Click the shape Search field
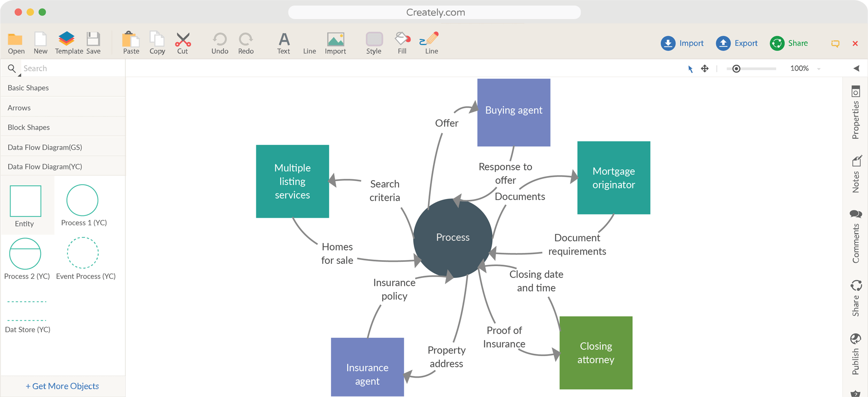The image size is (868, 397). [x=71, y=68]
